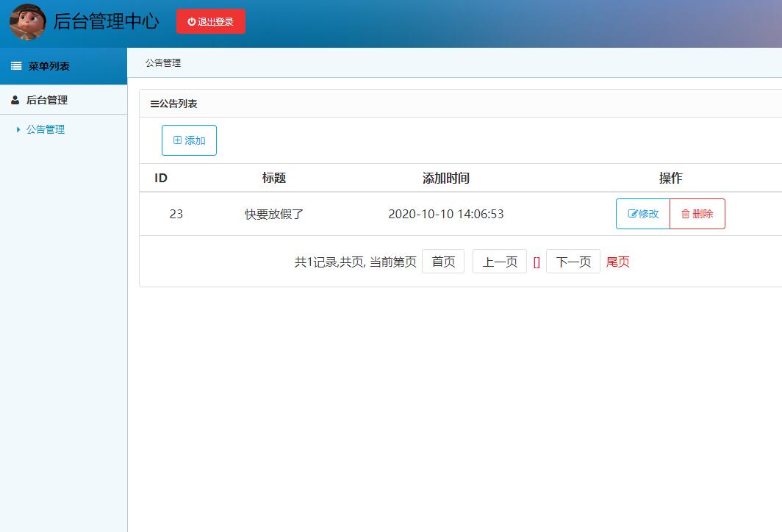Click the trash icon in 删除 button
The image size is (782, 532).
(686, 214)
